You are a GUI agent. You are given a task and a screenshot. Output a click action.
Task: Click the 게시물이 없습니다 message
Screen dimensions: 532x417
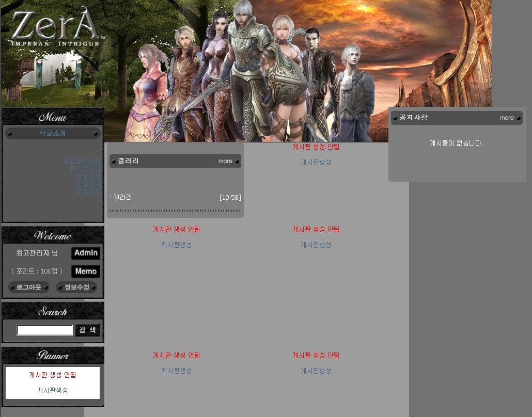[x=456, y=143]
